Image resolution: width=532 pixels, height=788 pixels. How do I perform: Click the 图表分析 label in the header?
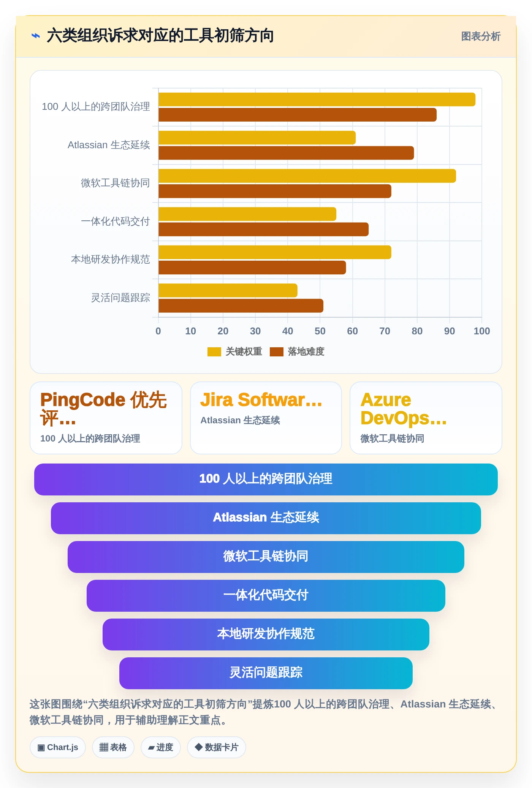(481, 36)
